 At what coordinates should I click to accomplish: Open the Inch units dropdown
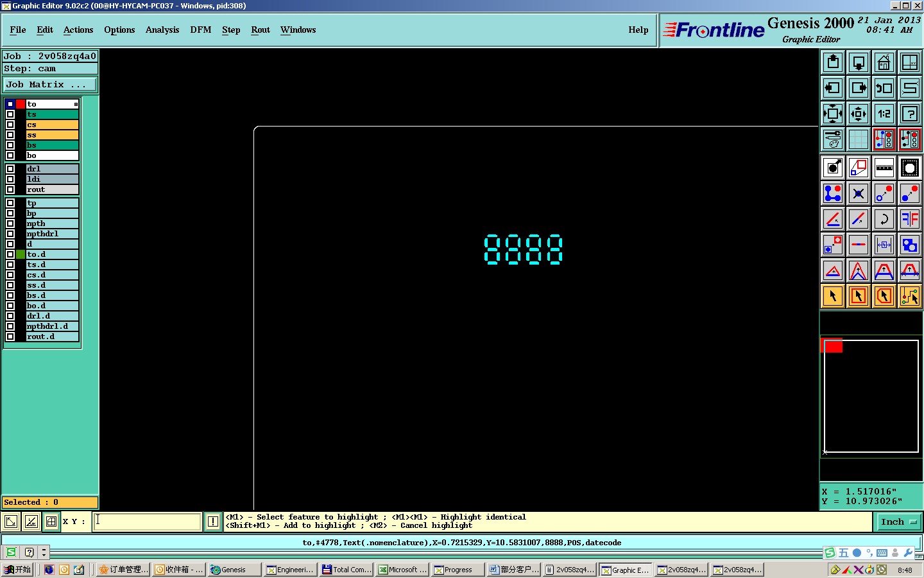(x=898, y=522)
